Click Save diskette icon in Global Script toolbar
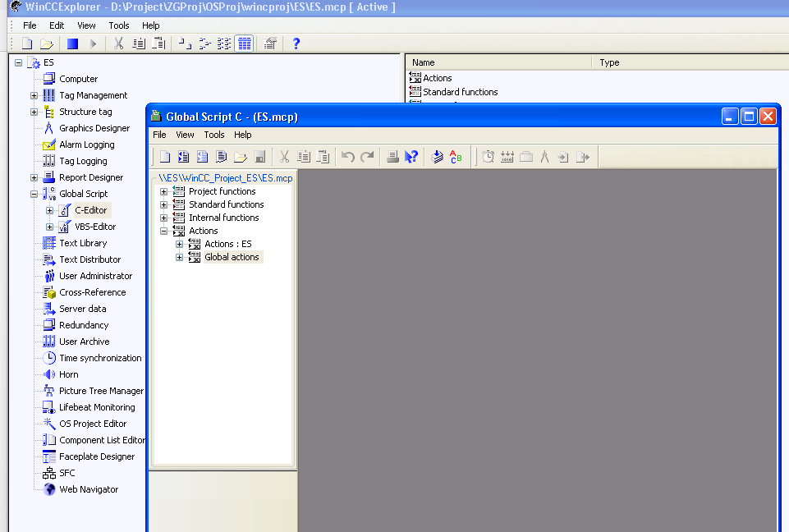Screen dimensions: 789x532 (259, 157)
